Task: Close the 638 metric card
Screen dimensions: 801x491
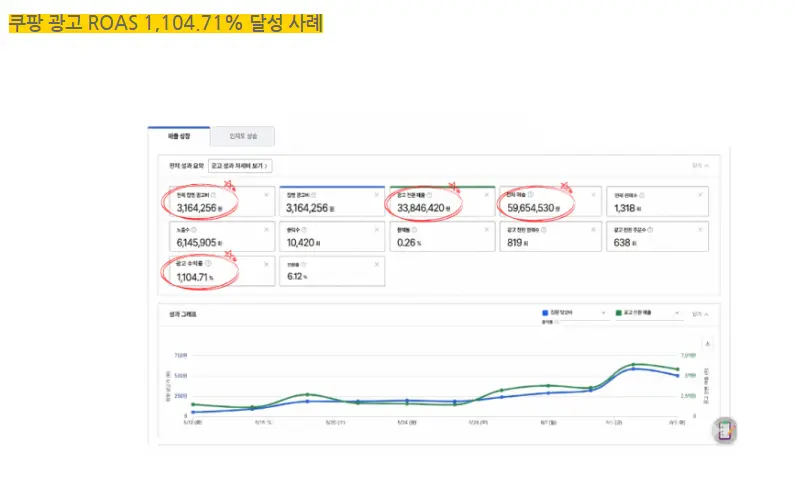Action: coord(700,229)
